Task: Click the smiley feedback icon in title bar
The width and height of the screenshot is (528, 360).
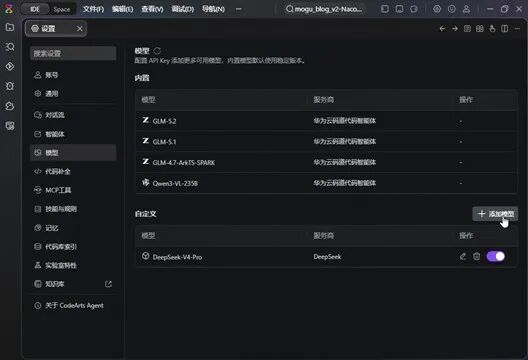Action: tap(452, 9)
